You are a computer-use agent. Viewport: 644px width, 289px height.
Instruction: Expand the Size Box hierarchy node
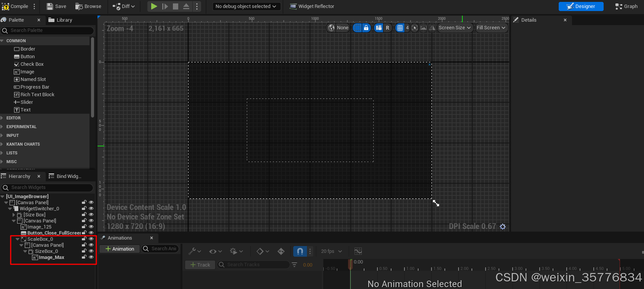pos(14,215)
